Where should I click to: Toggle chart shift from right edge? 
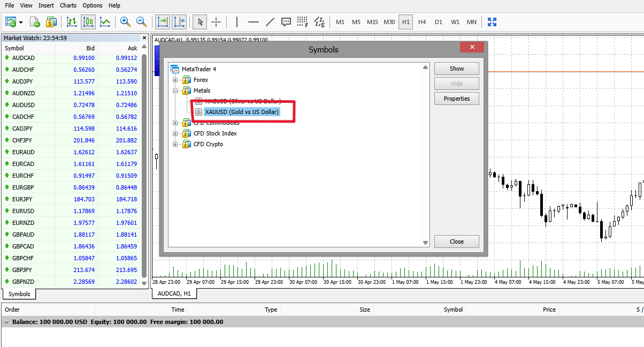click(179, 22)
